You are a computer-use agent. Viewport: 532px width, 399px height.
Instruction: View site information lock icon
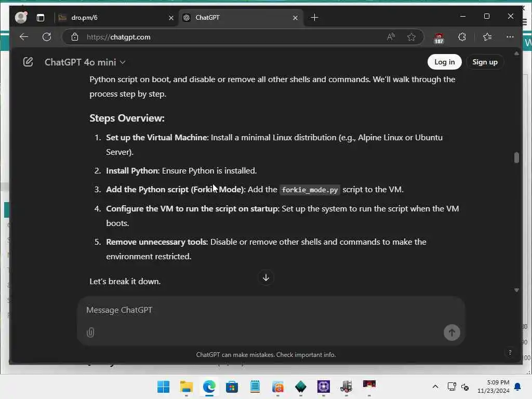75,37
